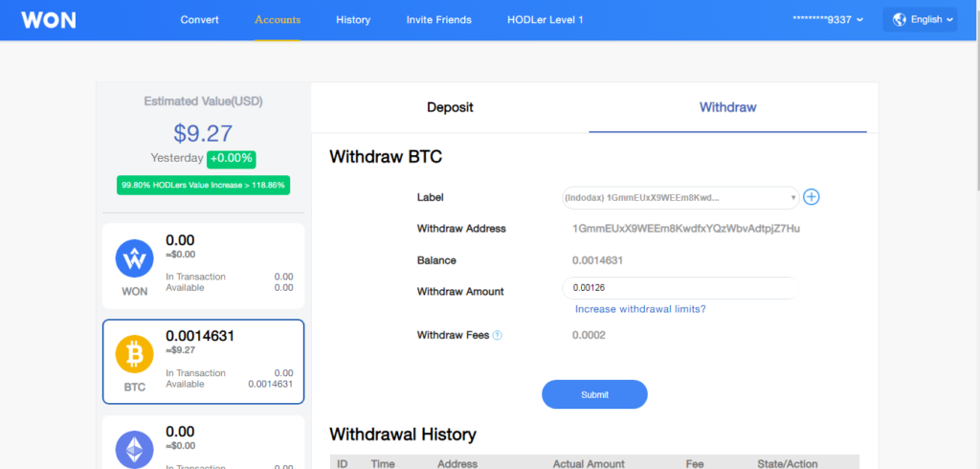Switch to the Deposit tab

coord(450,107)
